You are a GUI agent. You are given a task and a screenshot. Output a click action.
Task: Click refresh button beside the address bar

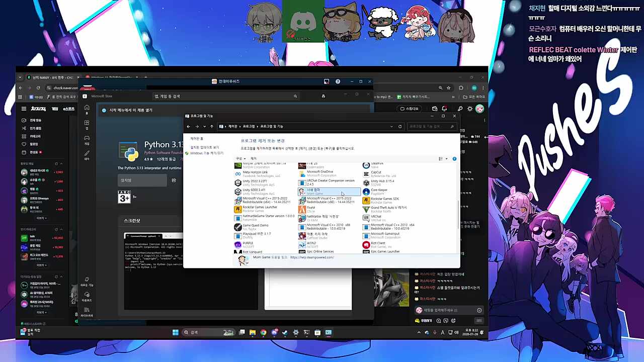400,127
